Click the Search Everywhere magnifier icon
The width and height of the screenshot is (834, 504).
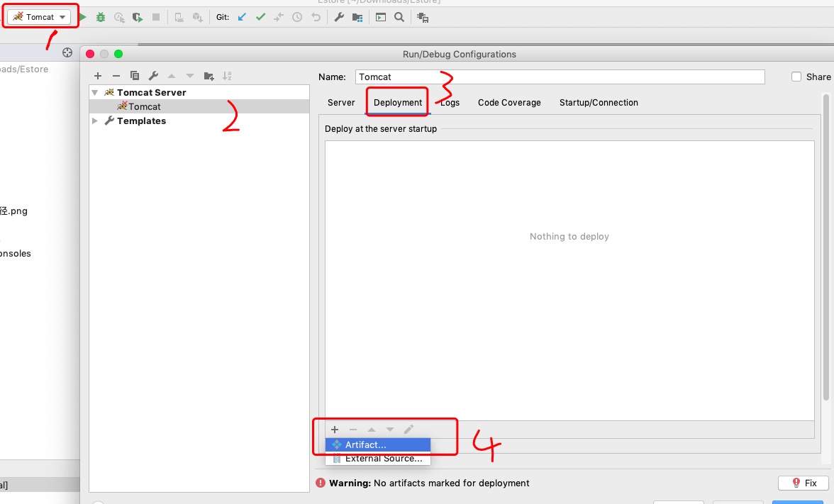click(399, 17)
